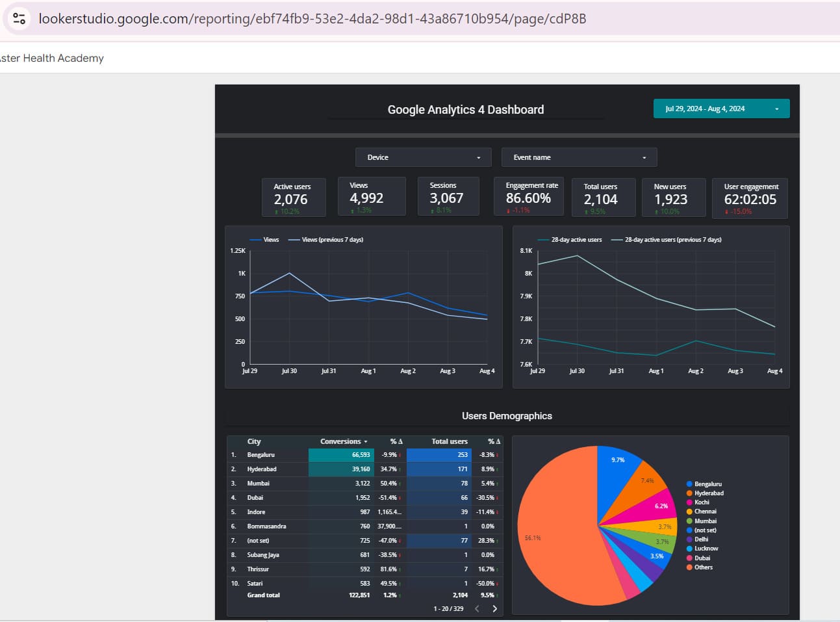Viewport: 840px width, 622px height.
Task: Click the Chennai legend entry in pie chart
Action: [x=702, y=512]
